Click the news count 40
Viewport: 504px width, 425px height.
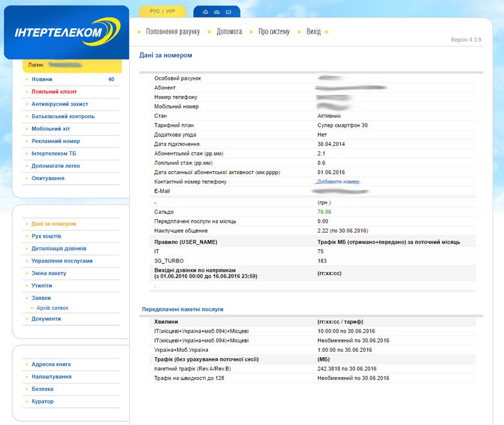tap(111, 79)
